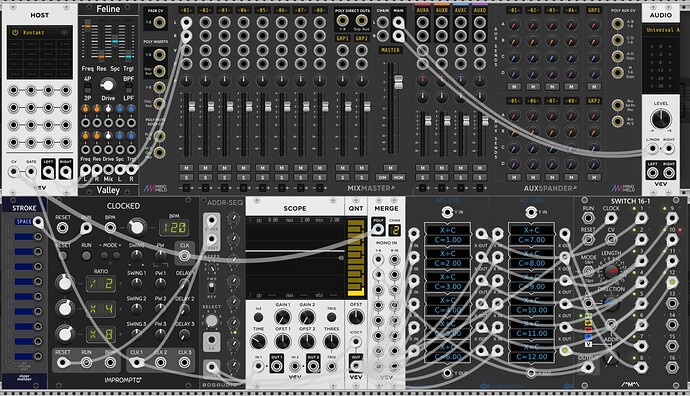
Task: Mute MixMaster track 05
Action: tap(262, 168)
